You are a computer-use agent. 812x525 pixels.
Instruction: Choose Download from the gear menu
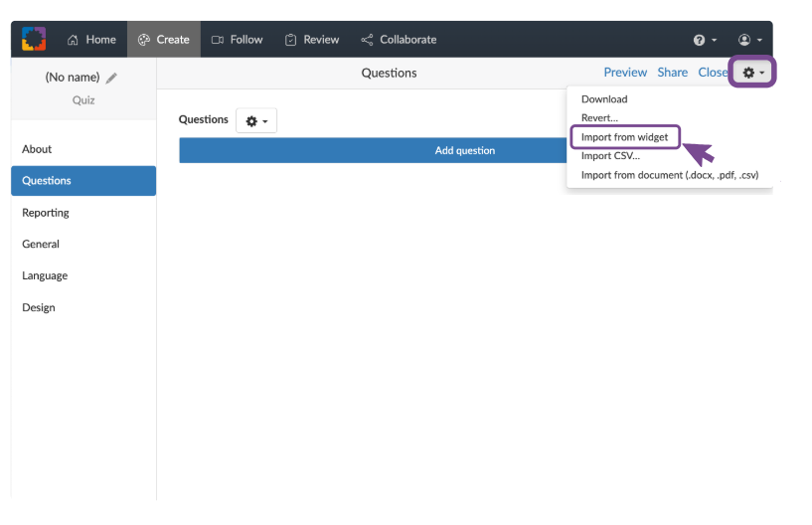click(x=604, y=99)
